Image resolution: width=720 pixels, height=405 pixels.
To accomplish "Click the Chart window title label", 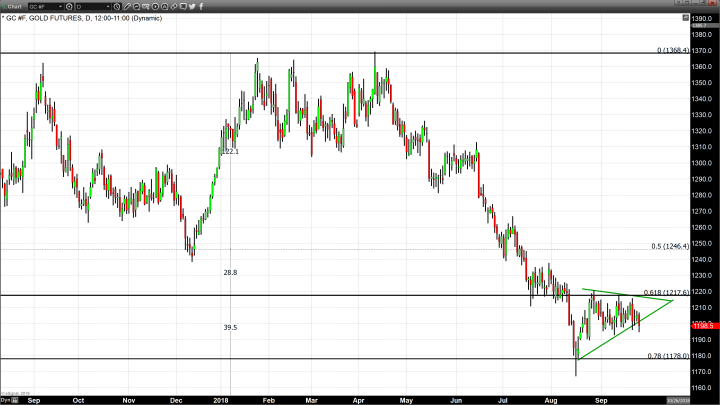I will (14, 6).
